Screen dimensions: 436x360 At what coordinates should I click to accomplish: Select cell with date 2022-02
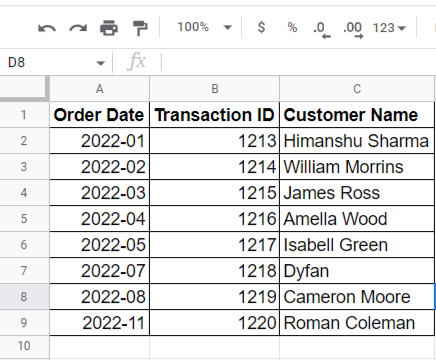[x=99, y=167]
